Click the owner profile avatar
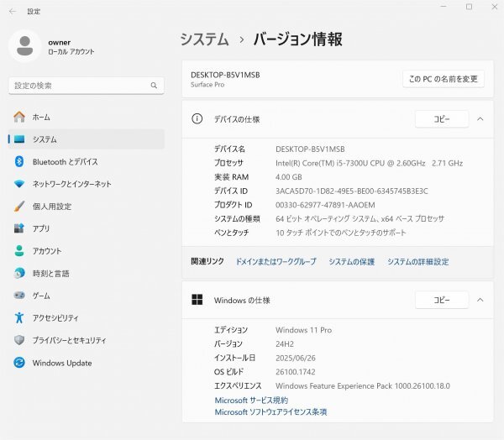The width and height of the screenshot is (504, 440). [24, 46]
